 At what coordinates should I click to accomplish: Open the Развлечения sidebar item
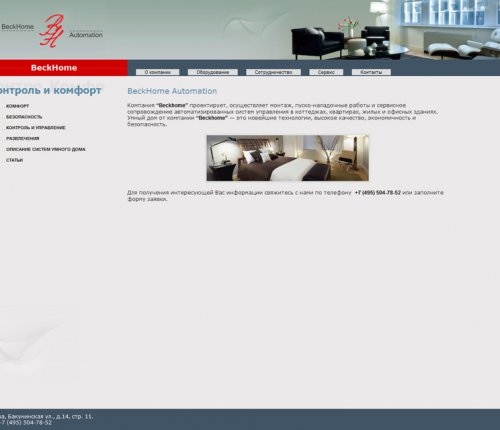(x=23, y=138)
